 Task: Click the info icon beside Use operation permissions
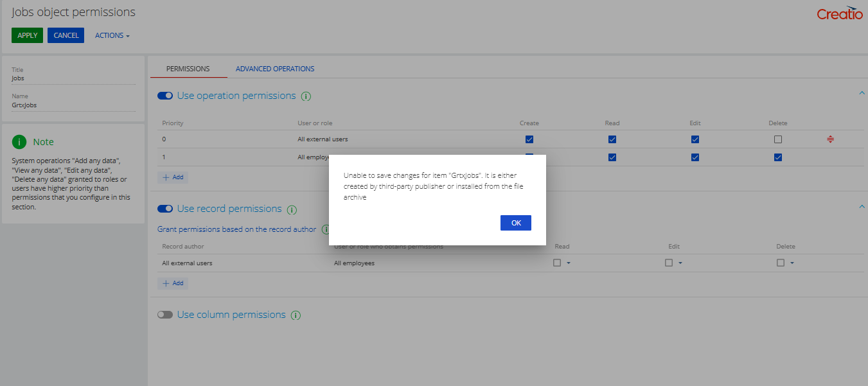click(x=306, y=96)
